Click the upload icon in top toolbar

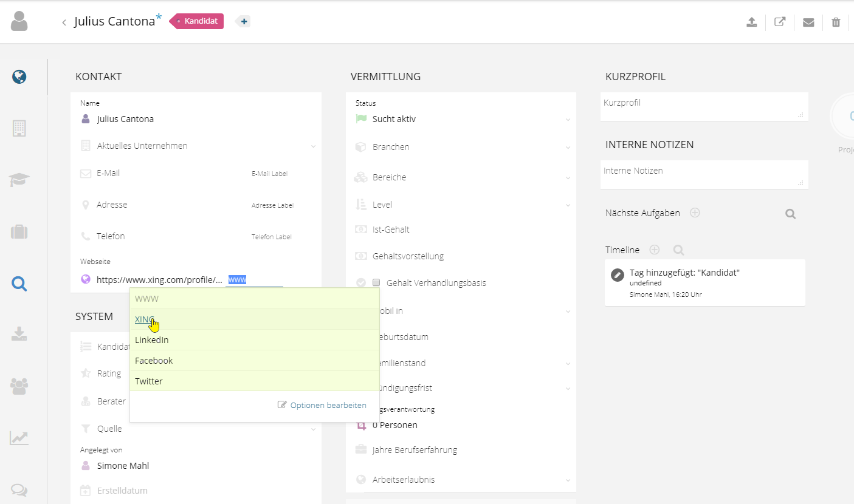click(x=752, y=22)
